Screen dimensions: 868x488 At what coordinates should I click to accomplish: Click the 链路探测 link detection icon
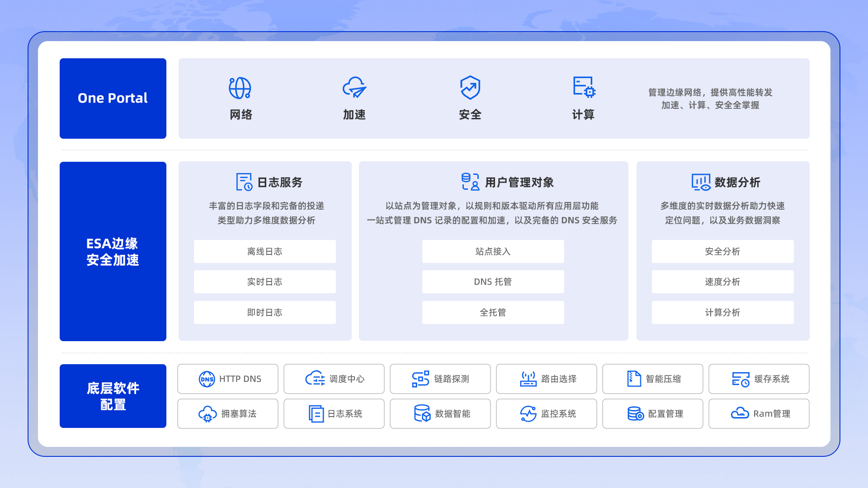[x=420, y=379]
